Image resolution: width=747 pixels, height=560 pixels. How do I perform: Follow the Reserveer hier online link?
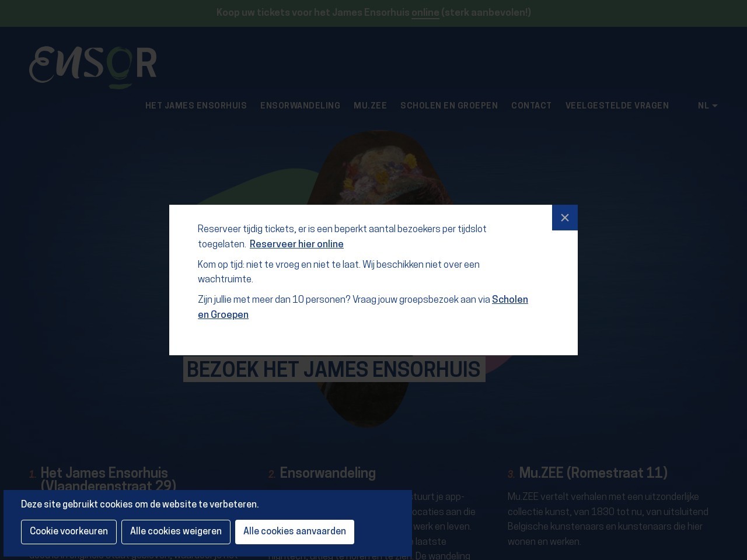(x=296, y=244)
